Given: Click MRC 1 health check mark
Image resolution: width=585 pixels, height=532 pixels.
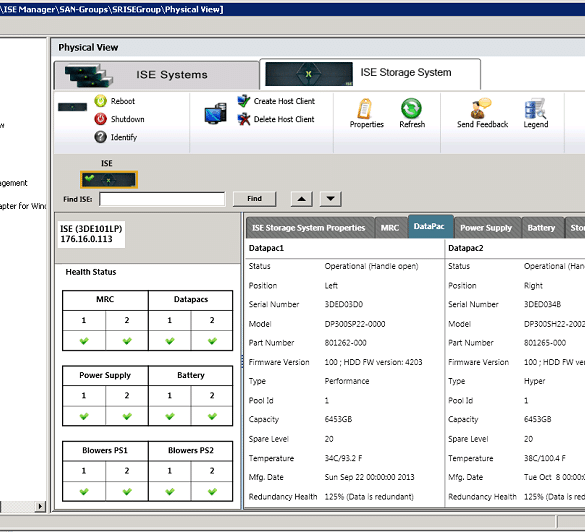Looking at the screenshot, I should (x=84, y=341).
